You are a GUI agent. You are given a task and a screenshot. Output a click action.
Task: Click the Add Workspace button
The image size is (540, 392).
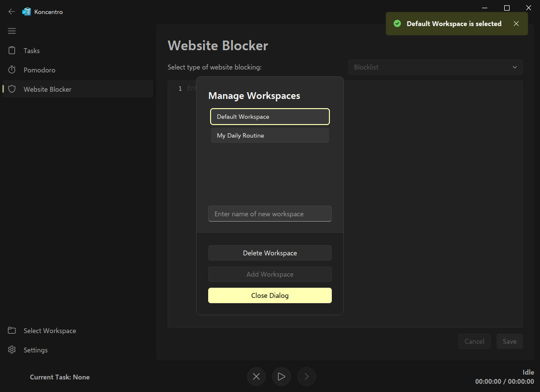(270, 274)
